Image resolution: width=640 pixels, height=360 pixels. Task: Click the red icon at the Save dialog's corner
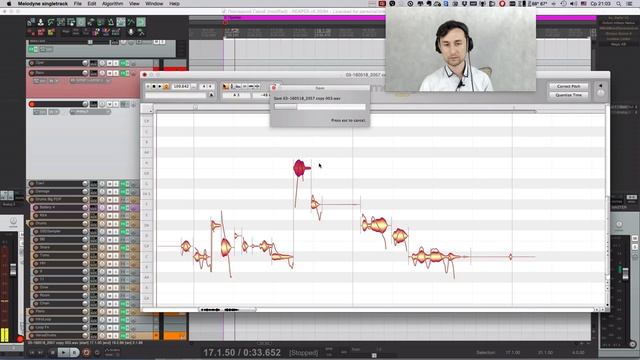coord(274,88)
